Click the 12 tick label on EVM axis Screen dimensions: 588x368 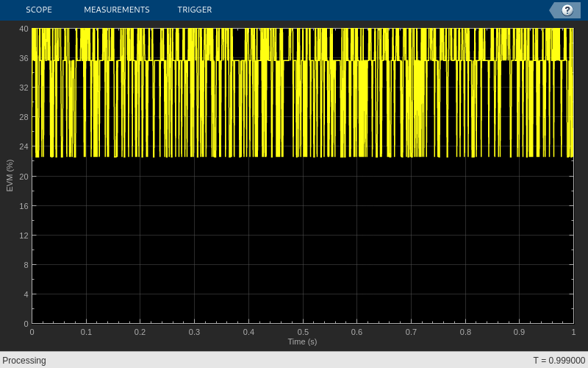tap(24, 236)
